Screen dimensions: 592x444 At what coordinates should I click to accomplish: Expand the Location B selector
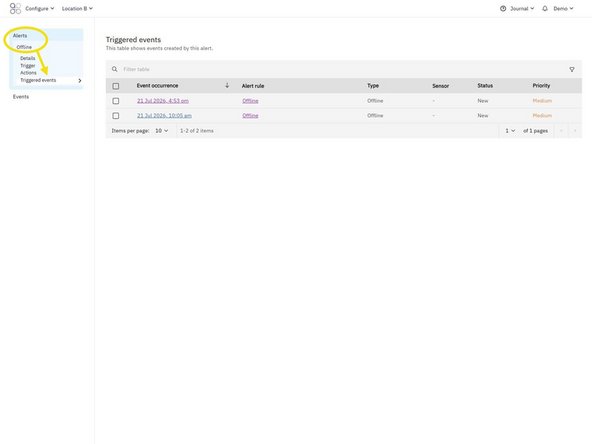click(x=77, y=8)
